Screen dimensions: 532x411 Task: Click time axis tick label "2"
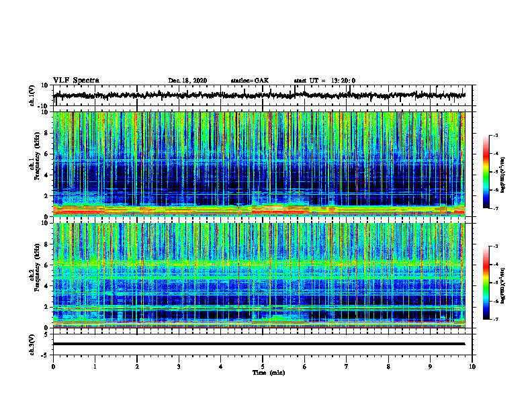[x=137, y=367]
